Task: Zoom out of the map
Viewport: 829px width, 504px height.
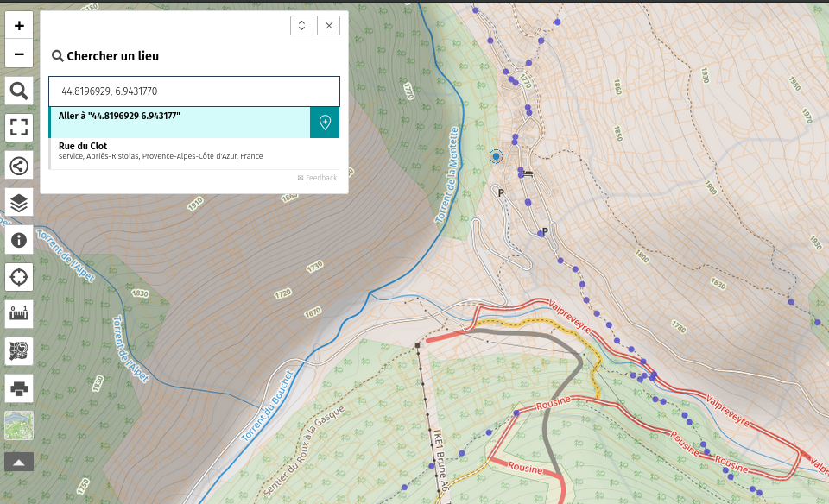Action: point(19,54)
